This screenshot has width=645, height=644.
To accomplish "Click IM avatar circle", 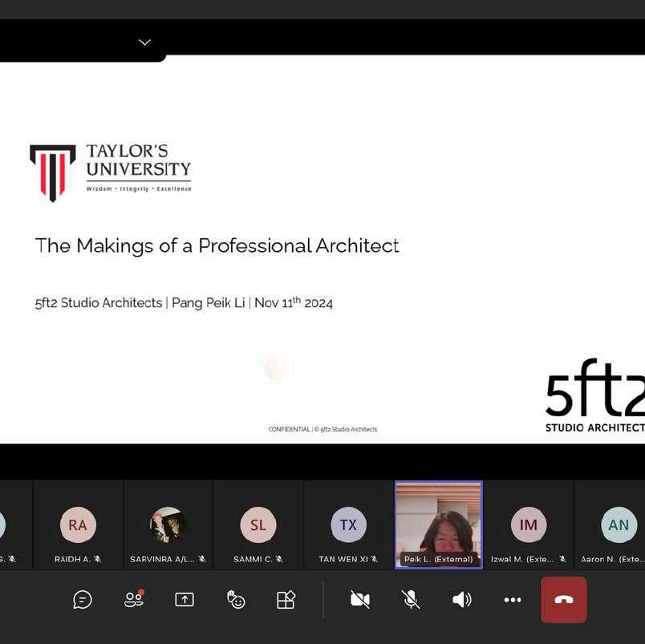I will click(529, 525).
